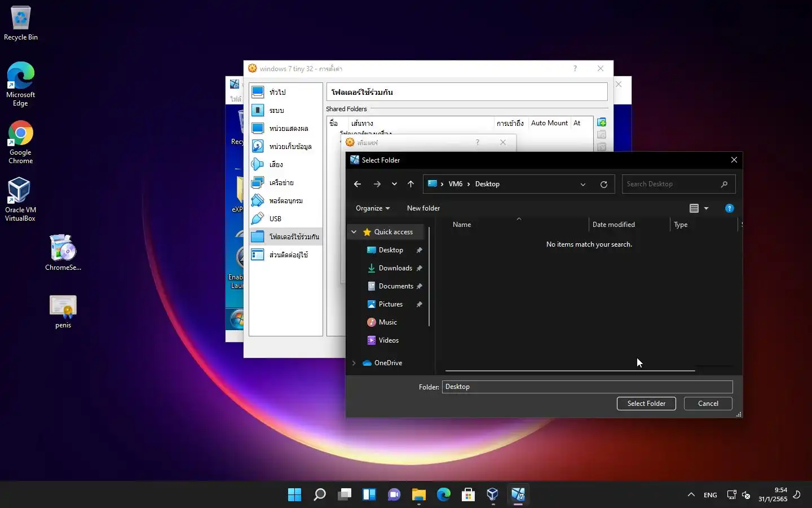
Task: Click Auto Mount column header
Action: coord(549,123)
